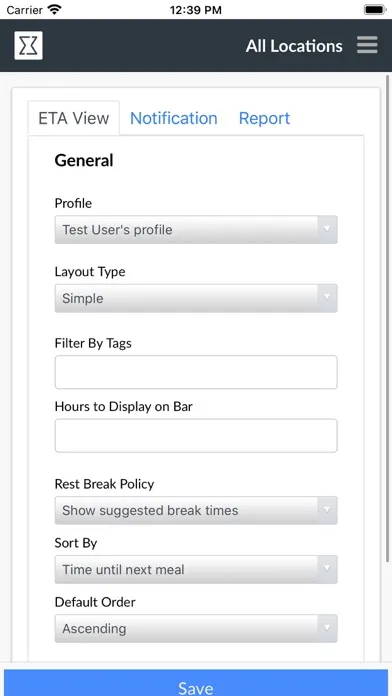Click the Save button
The width and height of the screenshot is (392, 696).
[196, 684]
